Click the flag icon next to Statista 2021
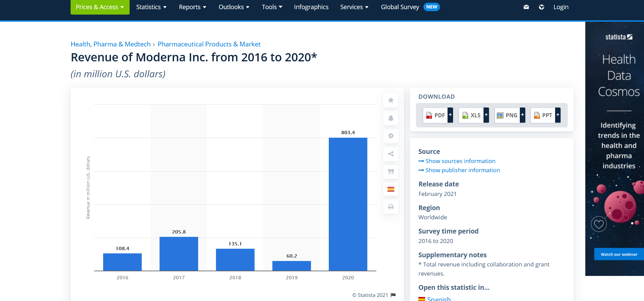Image resolution: width=644 pixels, height=301 pixels. [393, 295]
